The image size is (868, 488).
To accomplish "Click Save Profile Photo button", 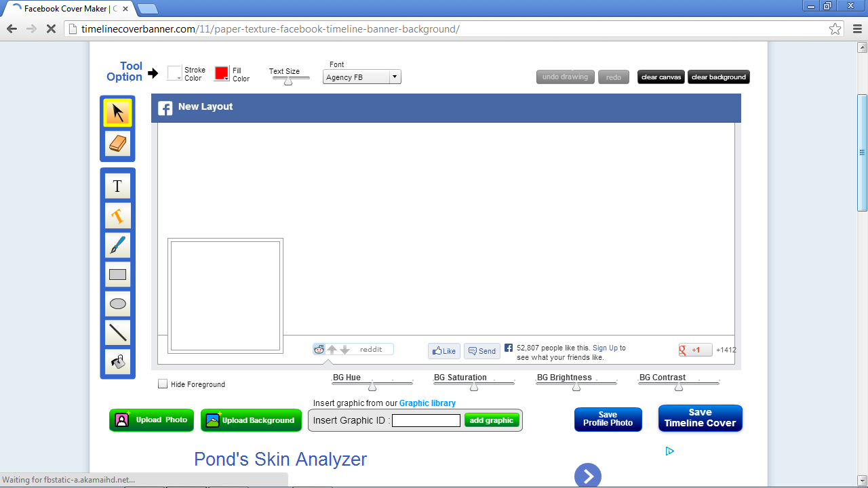I will 608,419.
